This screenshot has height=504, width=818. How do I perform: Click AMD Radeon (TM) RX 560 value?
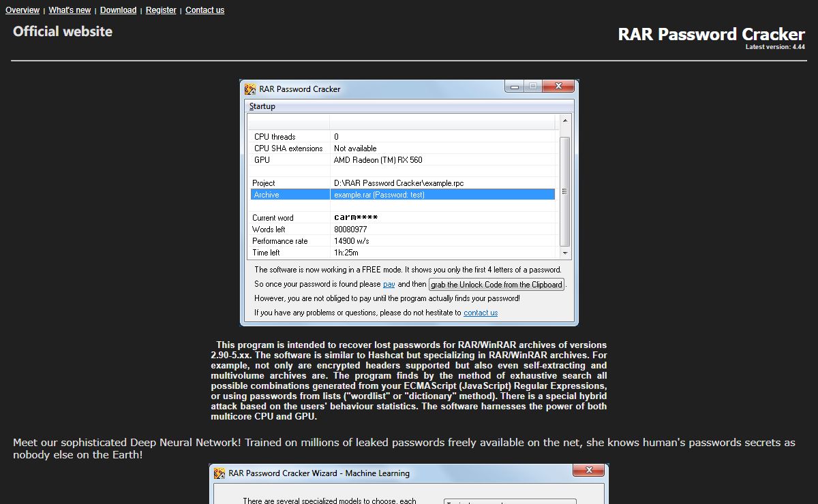click(x=378, y=160)
